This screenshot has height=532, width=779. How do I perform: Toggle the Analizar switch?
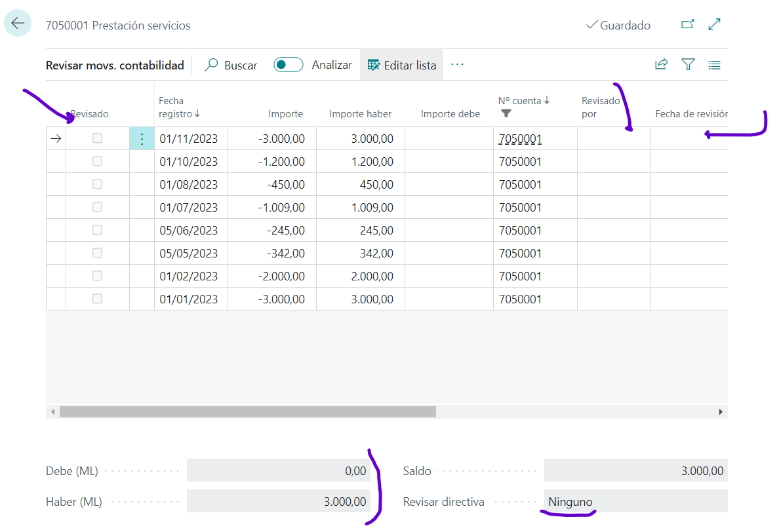point(289,65)
